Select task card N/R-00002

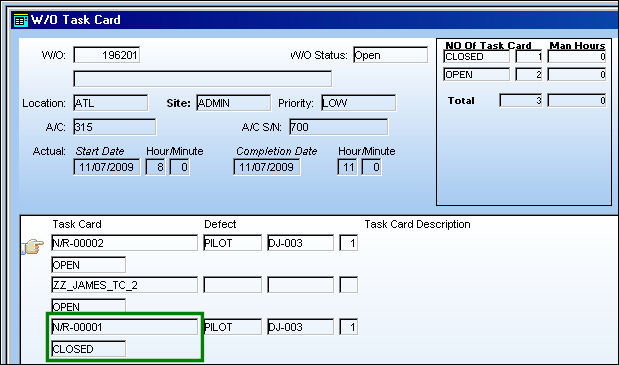(124, 243)
